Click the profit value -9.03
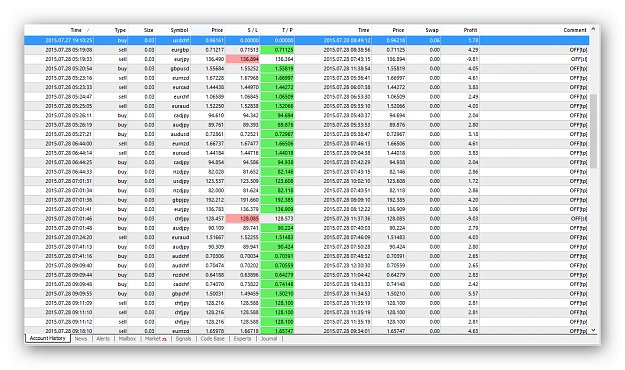 pos(472,218)
